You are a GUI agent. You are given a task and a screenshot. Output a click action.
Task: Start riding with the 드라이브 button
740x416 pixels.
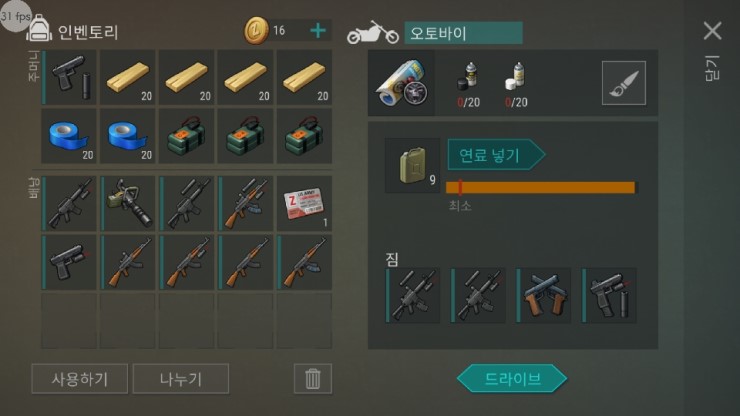pos(512,378)
